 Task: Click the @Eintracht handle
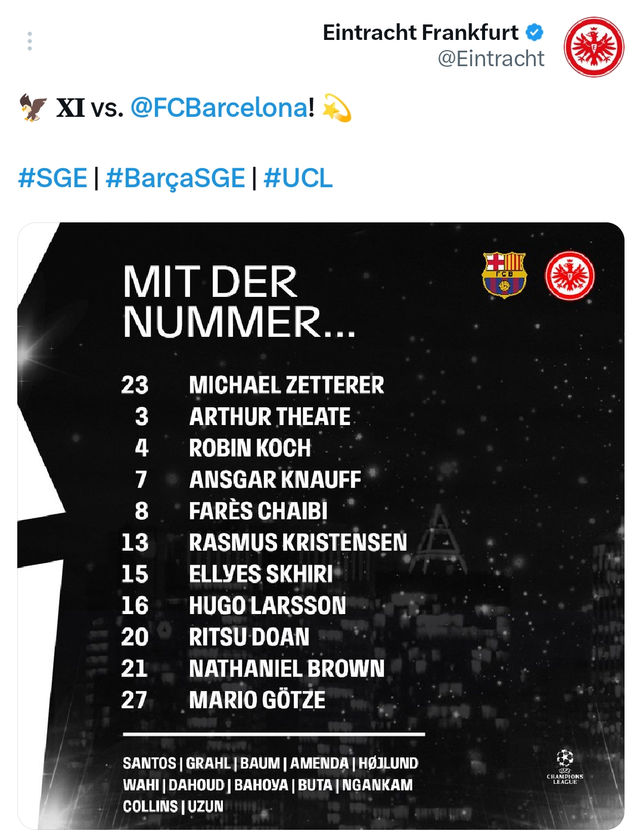click(490, 58)
